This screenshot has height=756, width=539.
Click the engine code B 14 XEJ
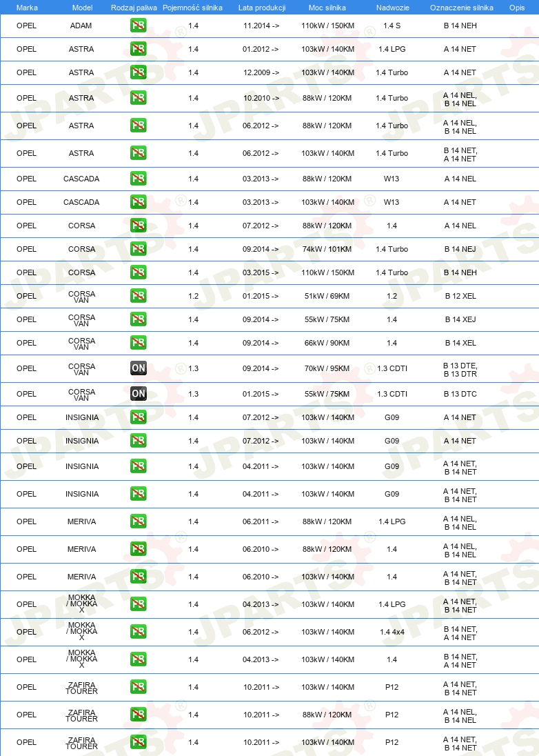[x=460, y=319]
